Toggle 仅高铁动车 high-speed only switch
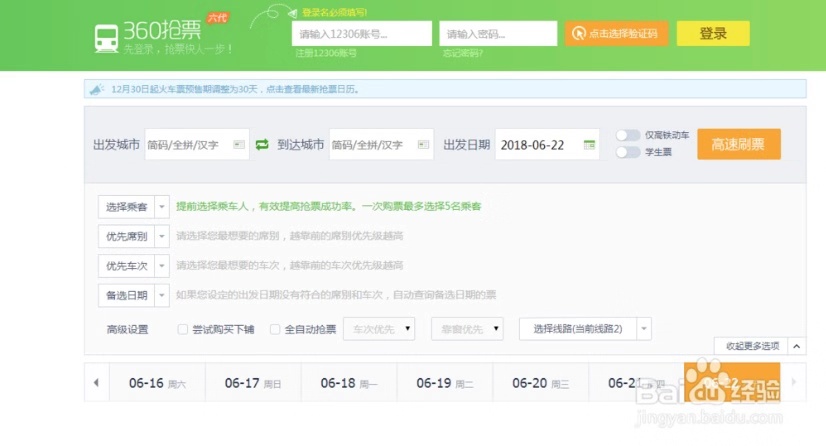 coord(628,135)
